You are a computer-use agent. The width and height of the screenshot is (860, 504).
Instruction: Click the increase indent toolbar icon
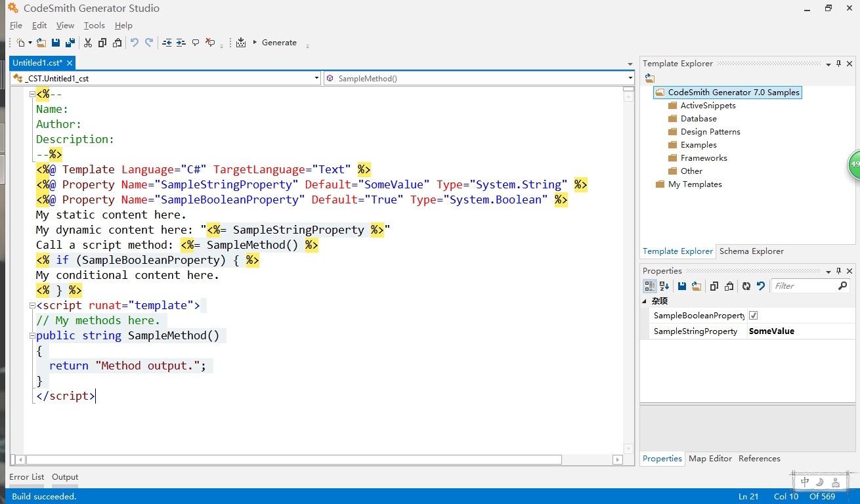click(181, 43)
